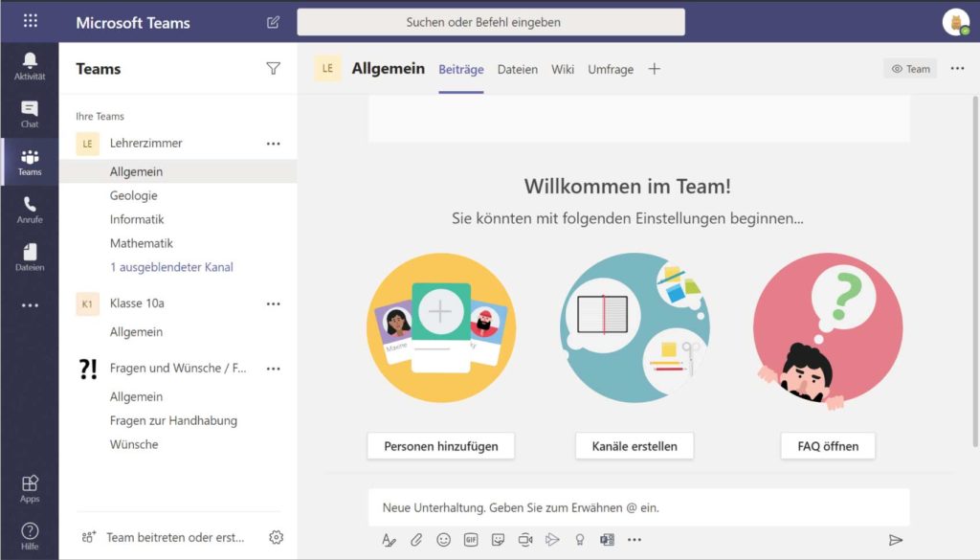
Task: Select Allgemein channel under Lehrerzimmer
Action: tap(178, 171)
